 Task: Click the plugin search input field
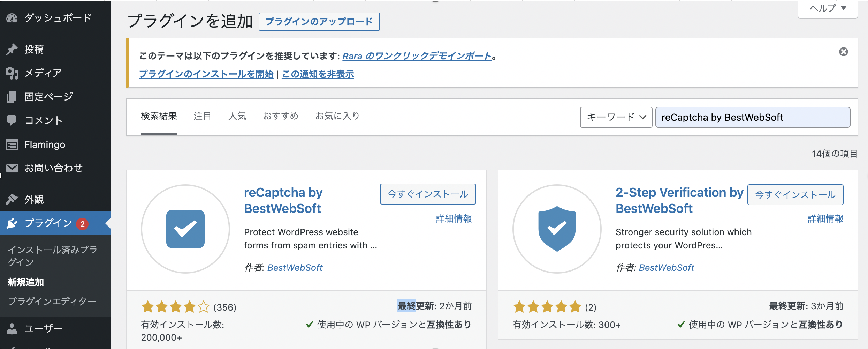coord(753,117)
